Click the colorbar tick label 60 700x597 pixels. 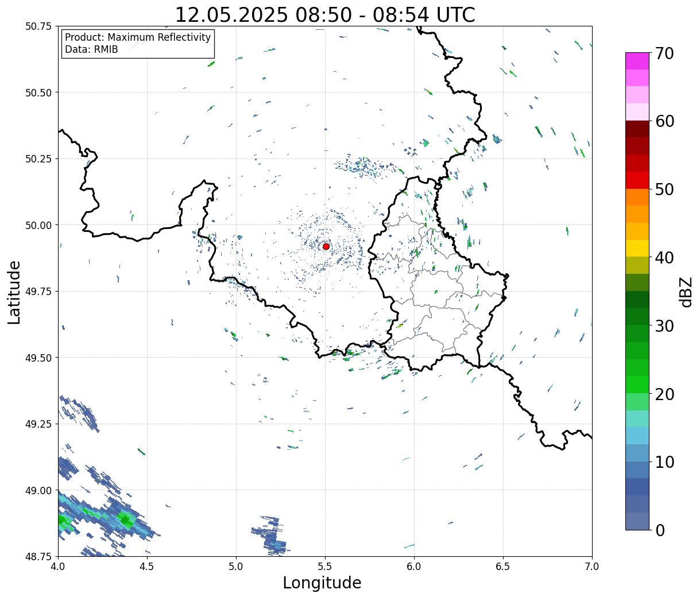click(x=664, y=121)
